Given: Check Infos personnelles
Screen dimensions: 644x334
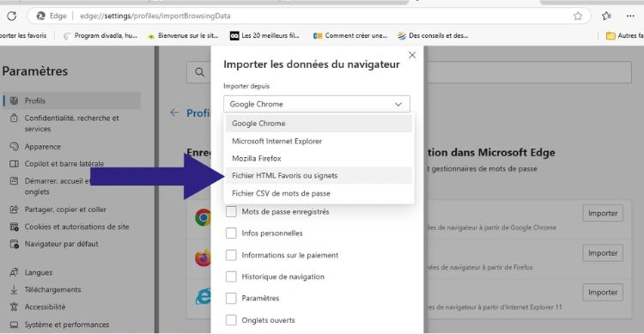Looking at the screenshot, I should pos(231,233).
